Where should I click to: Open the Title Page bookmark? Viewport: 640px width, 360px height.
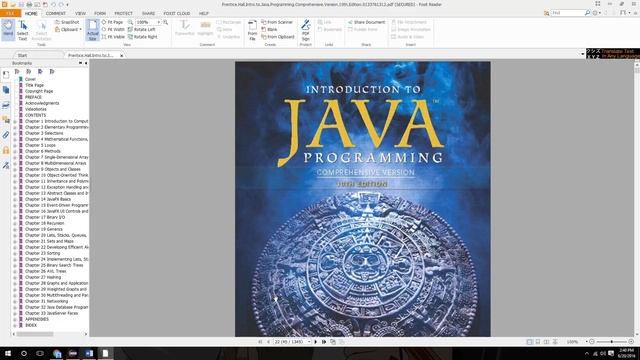(34, 85)
